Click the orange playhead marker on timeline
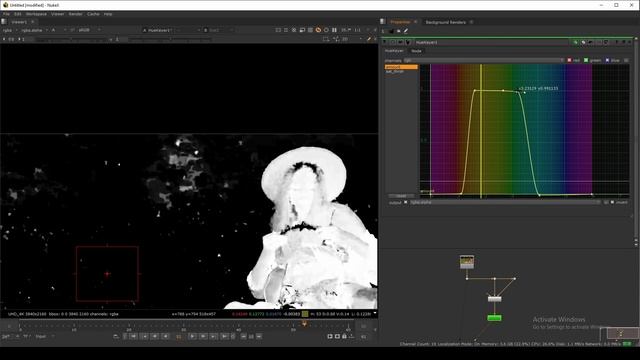The image size is (640, 360). (x=304, y=324)
